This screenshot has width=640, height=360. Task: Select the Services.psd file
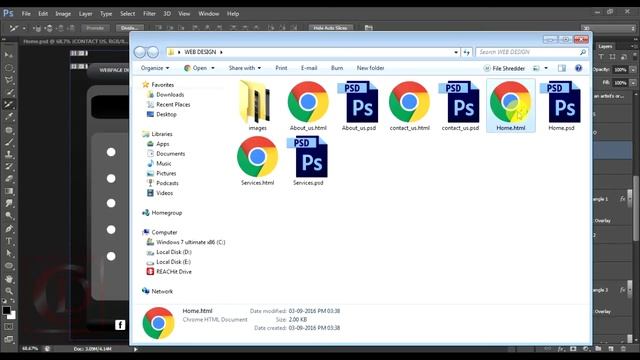308,161
